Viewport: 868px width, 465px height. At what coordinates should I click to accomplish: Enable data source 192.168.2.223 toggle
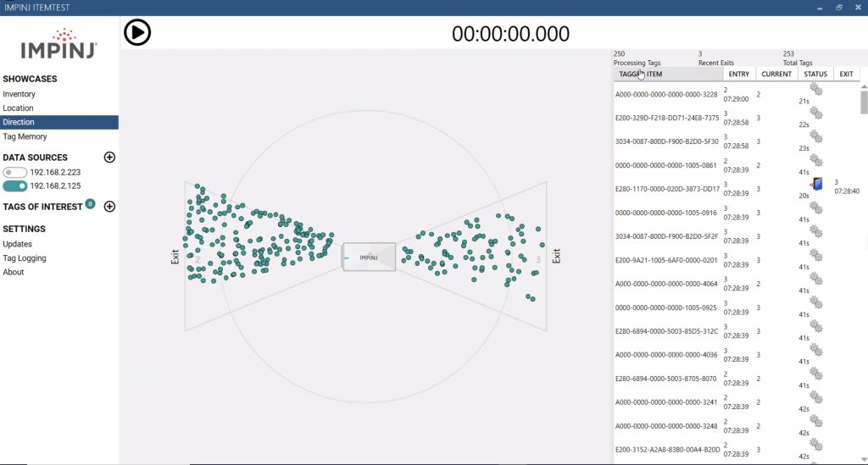pos(15,173)
